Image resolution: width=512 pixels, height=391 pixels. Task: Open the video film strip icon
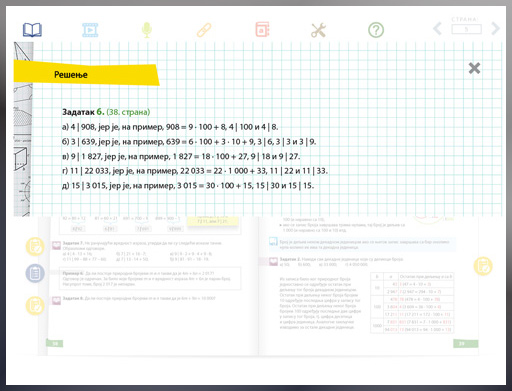[x=90, y=30]
